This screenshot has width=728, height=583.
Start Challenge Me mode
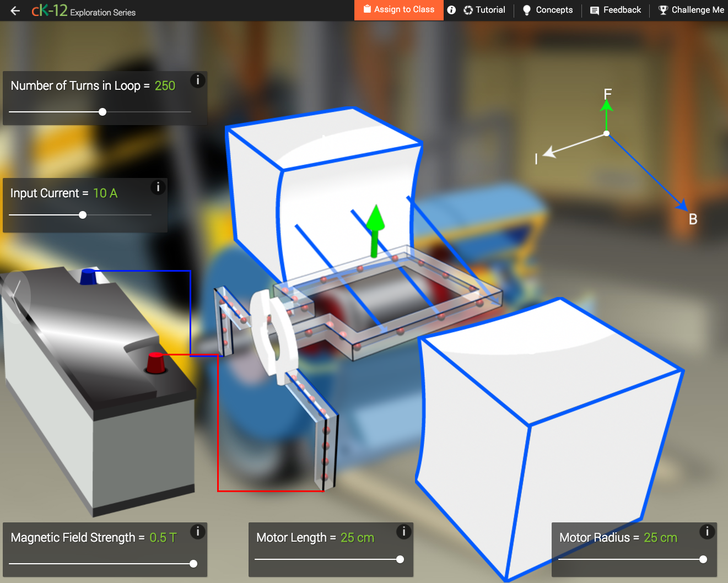(697, 10)
